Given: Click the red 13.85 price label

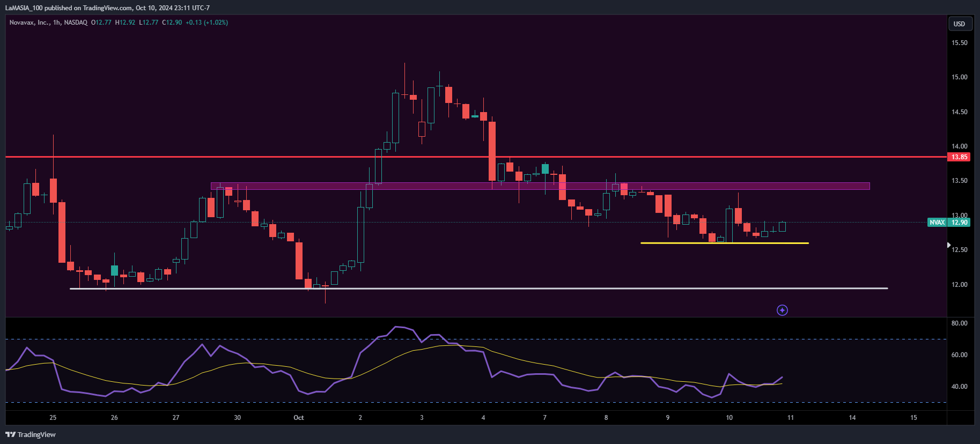Looking at the screenshot, I should point(959,157).
